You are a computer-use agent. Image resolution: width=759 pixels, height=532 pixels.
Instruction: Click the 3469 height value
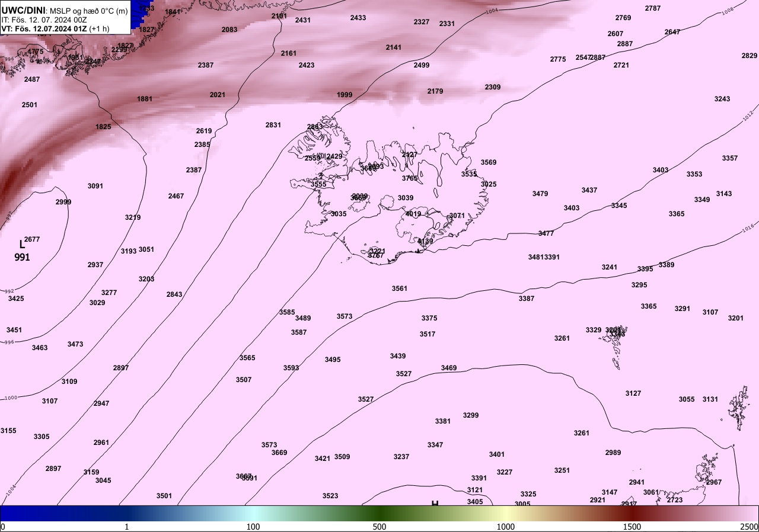tap(449, 368)
